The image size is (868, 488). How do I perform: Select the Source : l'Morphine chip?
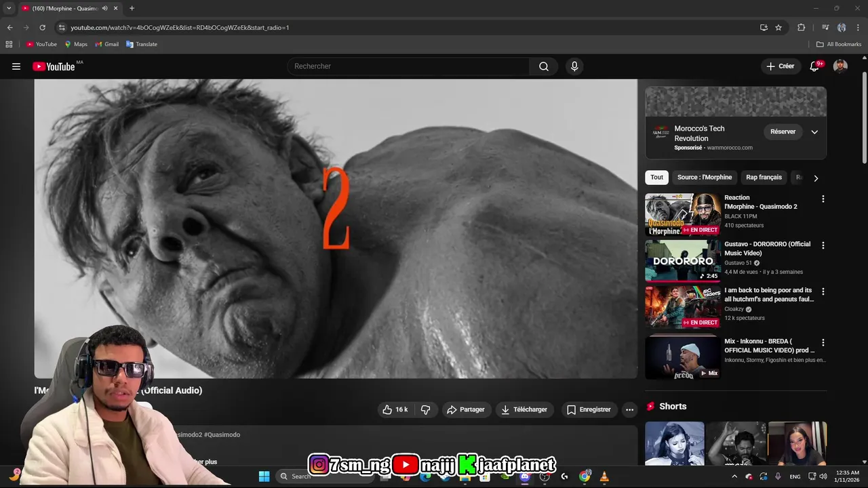point(705,178)
